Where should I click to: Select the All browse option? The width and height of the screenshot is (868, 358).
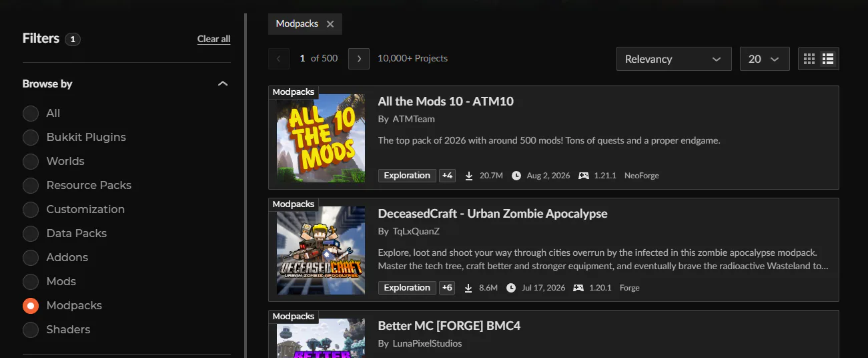pos(31,114)
